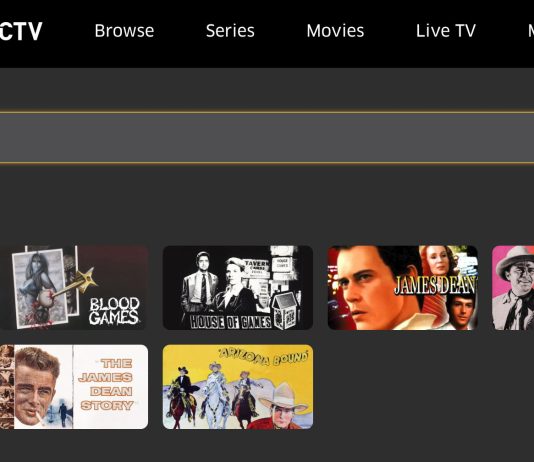This screenshot has width=534, height=462.
Task: Click the CTV logo
Action: [20, 31]
